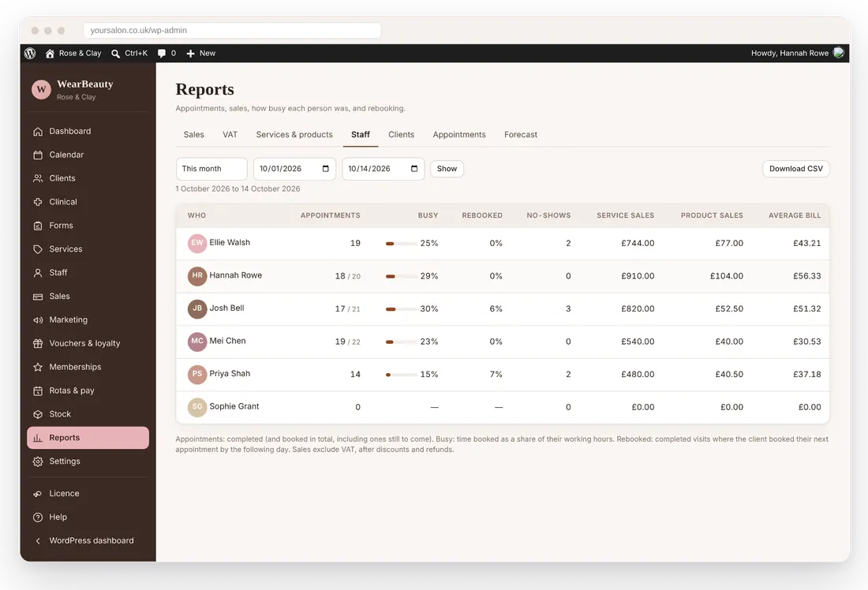This screenshot has width=868, height=590.
Task: Open the Stock box icon
Action: [38, 414]
